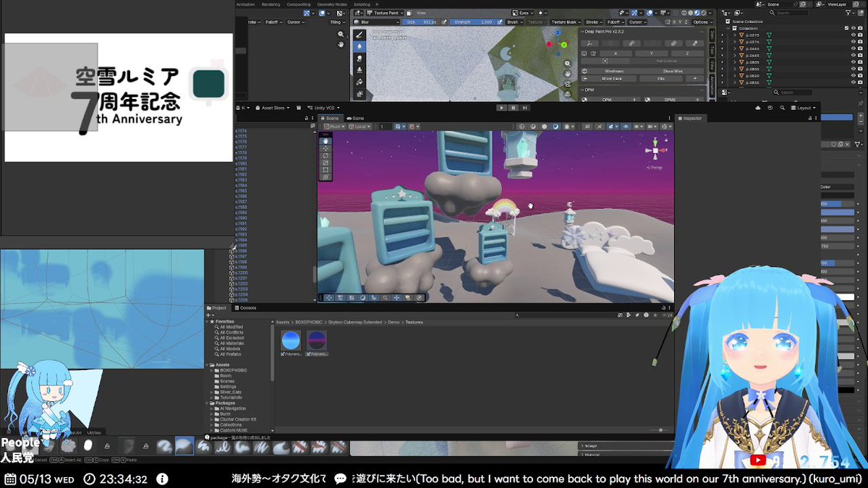This screenshot has width=868, height=488.
Task: Toggle visibility of p.0373 in outliner
Action: (854, 35)
